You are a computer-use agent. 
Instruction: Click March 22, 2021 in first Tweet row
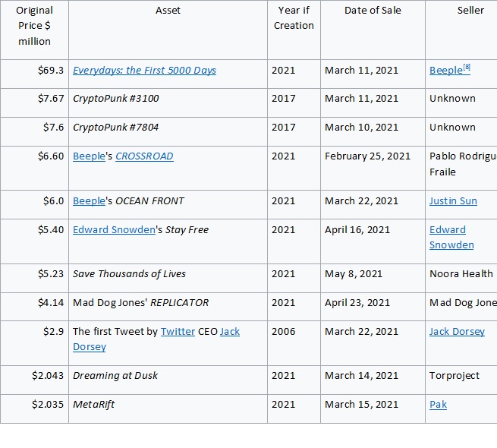361,332
